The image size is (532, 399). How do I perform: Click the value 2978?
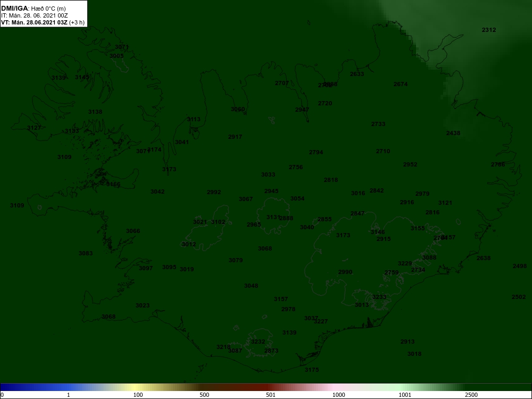288,310
